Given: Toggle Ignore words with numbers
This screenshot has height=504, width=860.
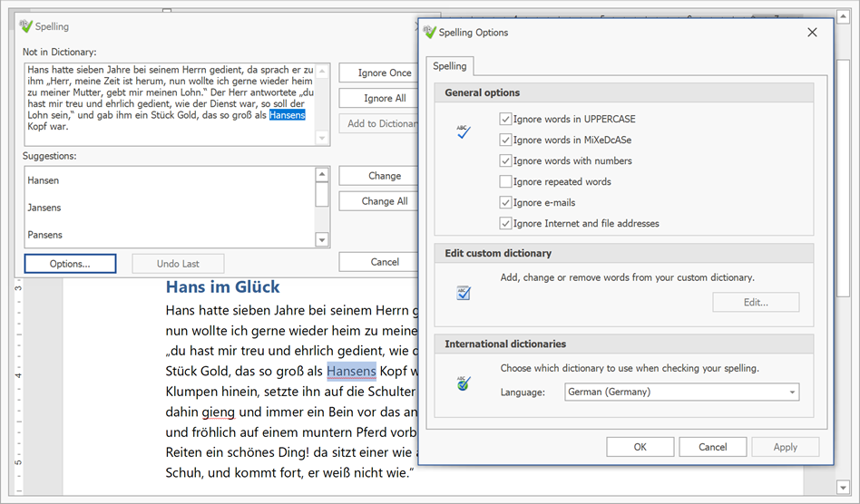Looking at the screenshot, I should 505,160.
